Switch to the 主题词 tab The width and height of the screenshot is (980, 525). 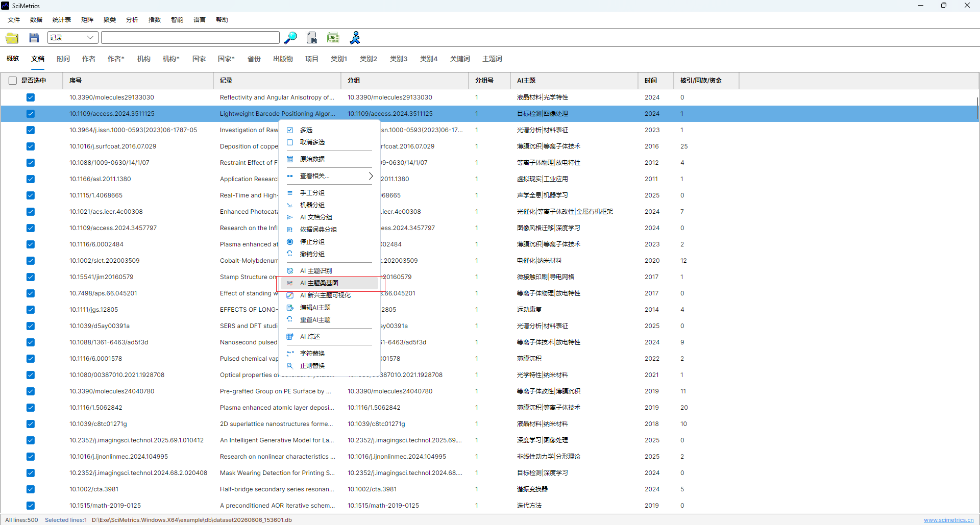(493, 59)
